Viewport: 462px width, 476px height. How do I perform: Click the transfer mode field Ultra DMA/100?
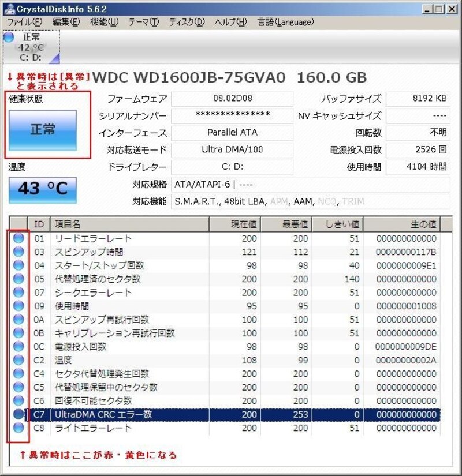[x=232, y=149]
